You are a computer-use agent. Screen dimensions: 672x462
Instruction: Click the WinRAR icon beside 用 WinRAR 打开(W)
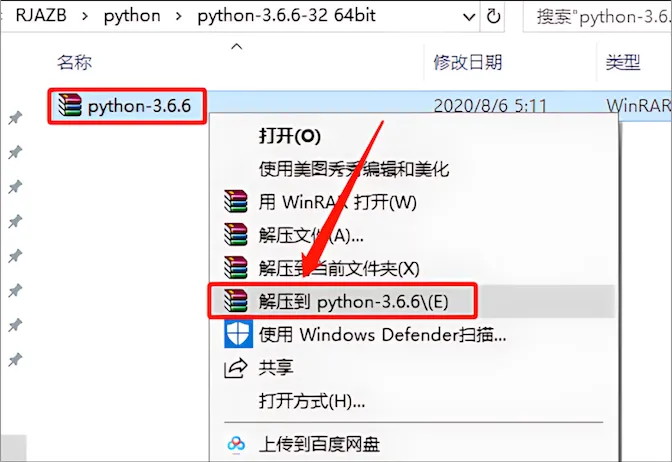point(236,202)
